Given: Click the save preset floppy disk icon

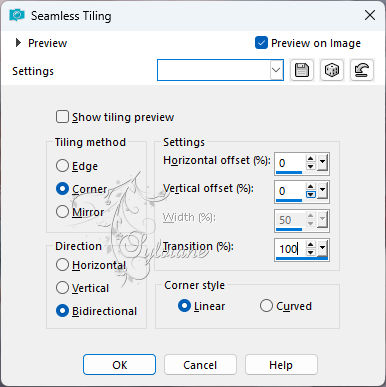Looking at the screenshot, I should coord(302,70).
